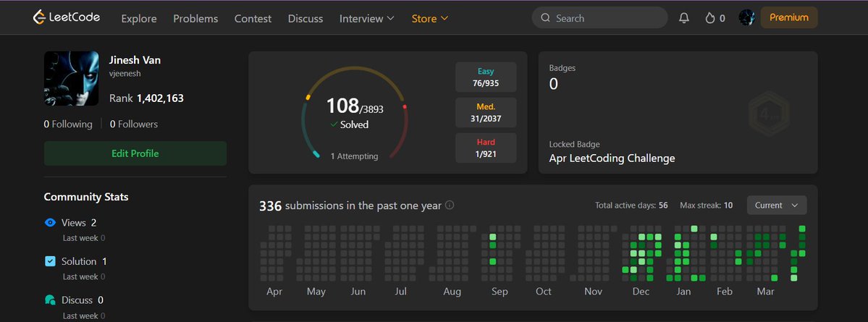Viewport: 868px width, 322px height.
Task: Expand the Interview dropdown menu
Action: pos(367,18)
